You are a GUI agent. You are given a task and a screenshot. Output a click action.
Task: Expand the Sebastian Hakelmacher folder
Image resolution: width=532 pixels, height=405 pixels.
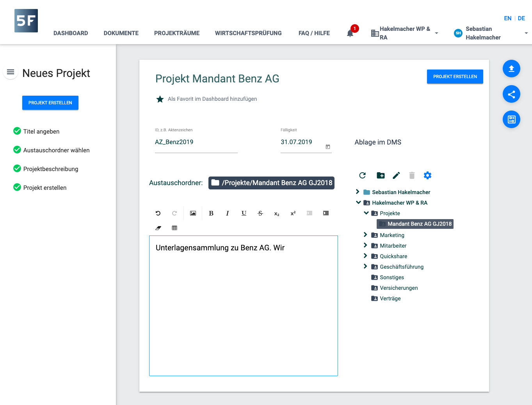(358, 192)
